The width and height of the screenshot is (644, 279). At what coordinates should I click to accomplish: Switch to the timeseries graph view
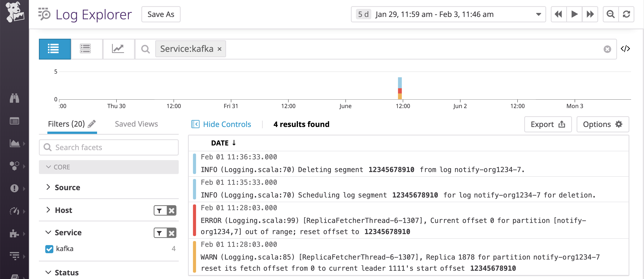tap(118, 49)
